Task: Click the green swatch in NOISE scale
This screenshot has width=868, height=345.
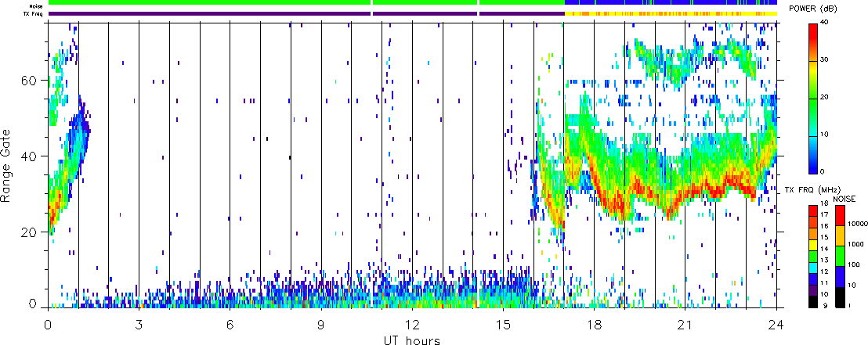Action: (x=841, y=257)
